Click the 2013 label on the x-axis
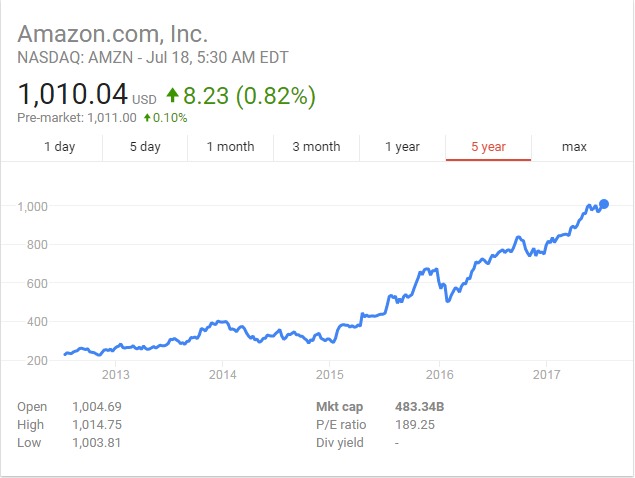Image resolution: width=635 pixels, height=478 pixels. (116, 375)
